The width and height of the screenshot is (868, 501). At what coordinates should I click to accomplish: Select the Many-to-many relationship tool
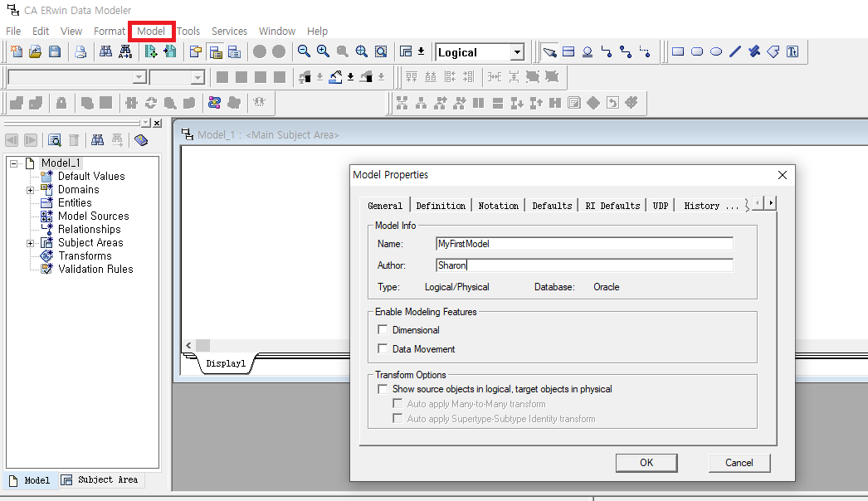click(626, 52)
